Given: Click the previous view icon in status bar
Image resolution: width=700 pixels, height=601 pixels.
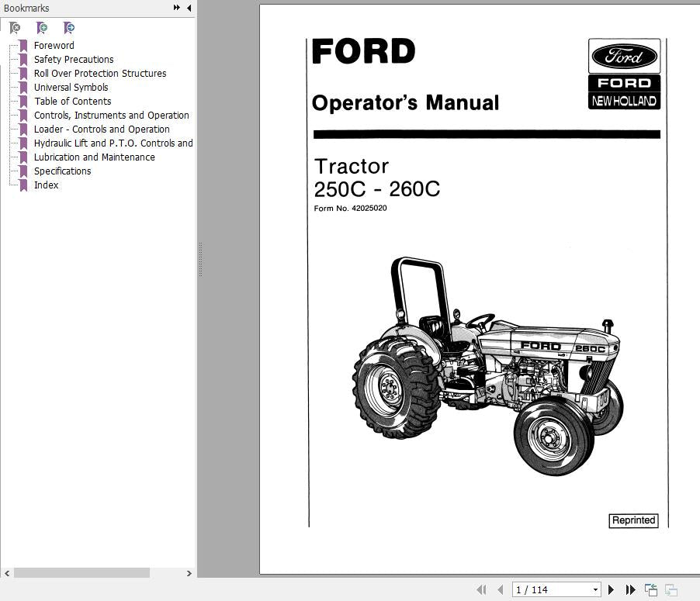Looking at the screenshot, I should click(650, 590).
